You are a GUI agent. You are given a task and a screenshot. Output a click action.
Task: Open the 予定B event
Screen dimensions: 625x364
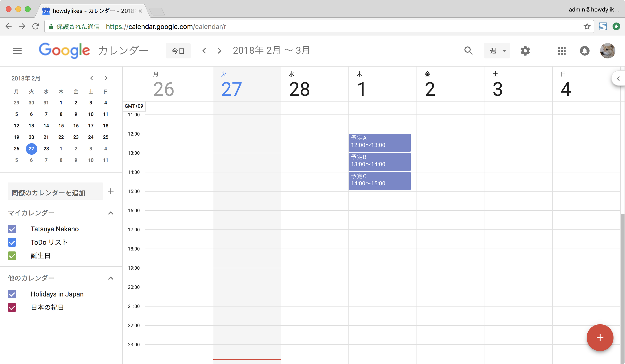coord(379,161)
